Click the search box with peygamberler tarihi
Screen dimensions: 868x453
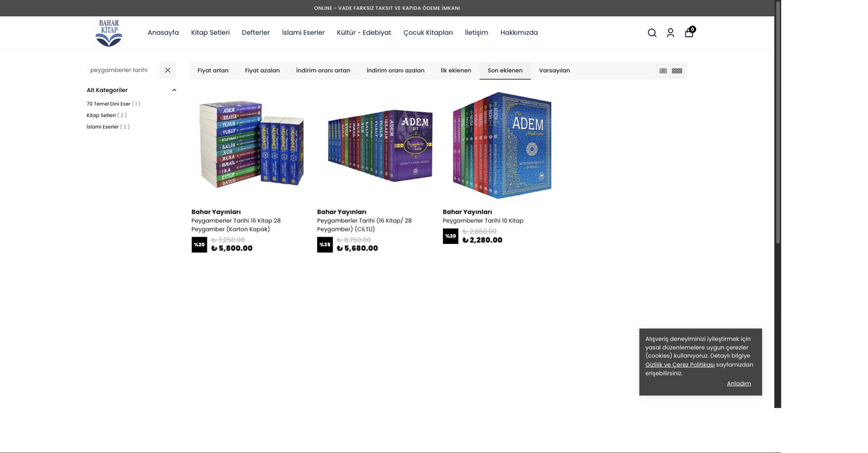[124, 70]
